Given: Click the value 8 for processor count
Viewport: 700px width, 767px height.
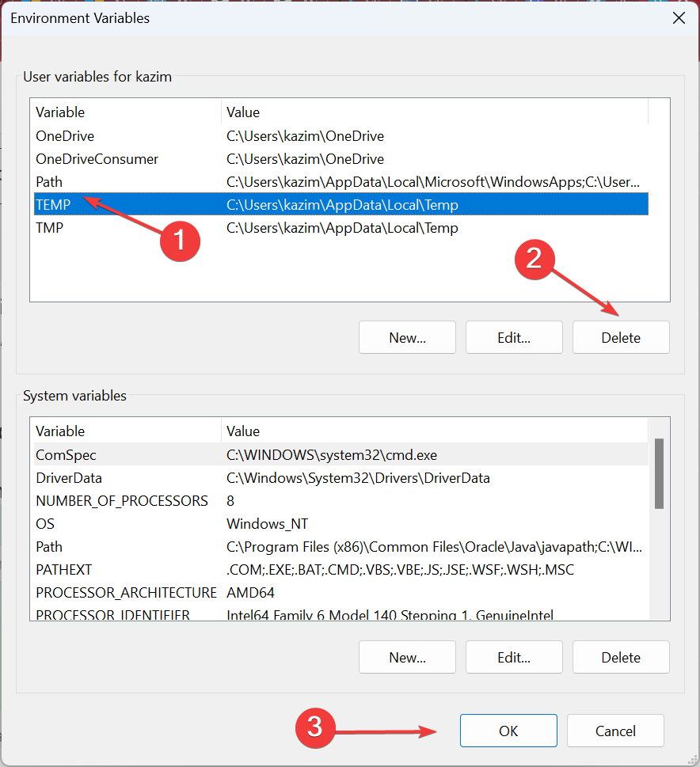Looking at the screenshot, I should tap(230, 501).
